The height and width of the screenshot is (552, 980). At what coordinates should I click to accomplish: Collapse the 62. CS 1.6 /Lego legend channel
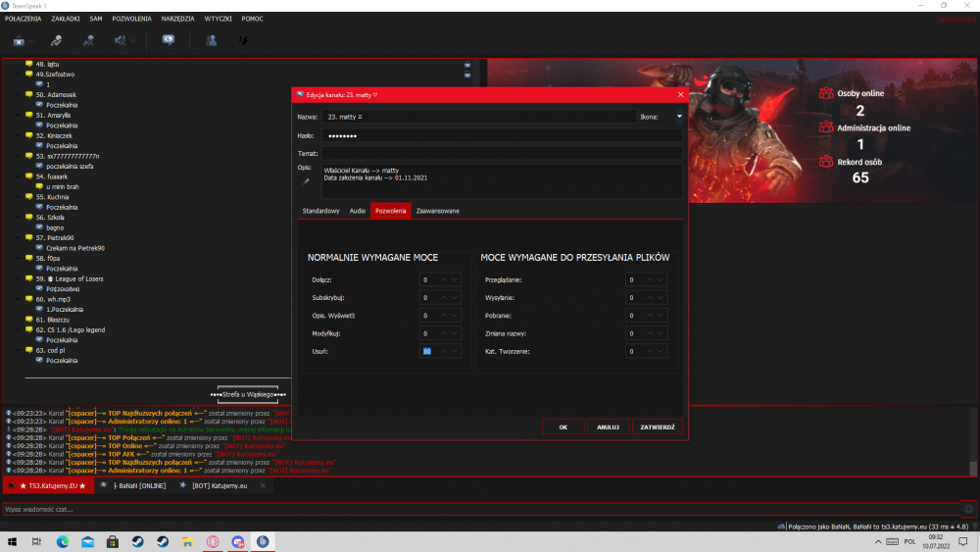click(18, 329)
